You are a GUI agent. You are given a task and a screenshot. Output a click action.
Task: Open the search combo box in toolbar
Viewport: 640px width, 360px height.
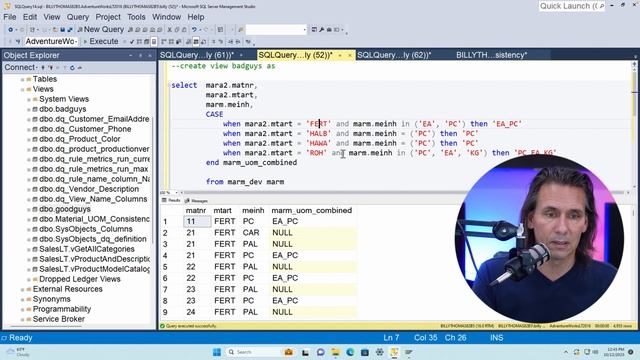pos(276,29)
